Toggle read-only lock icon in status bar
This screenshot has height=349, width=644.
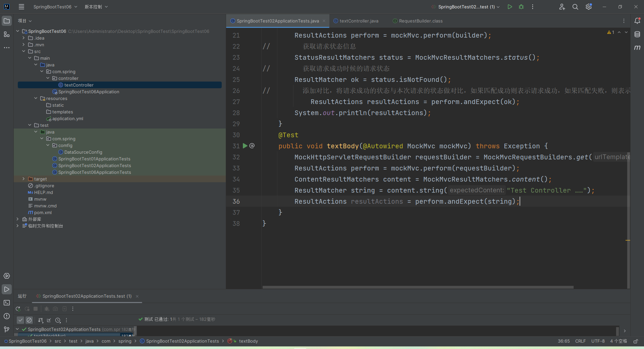coord(636,341)
